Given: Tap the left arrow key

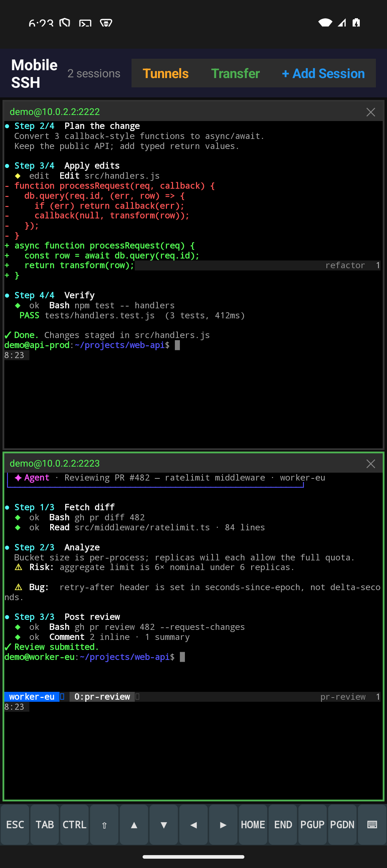Looking at the screenshot, I should tap(193, 825).
